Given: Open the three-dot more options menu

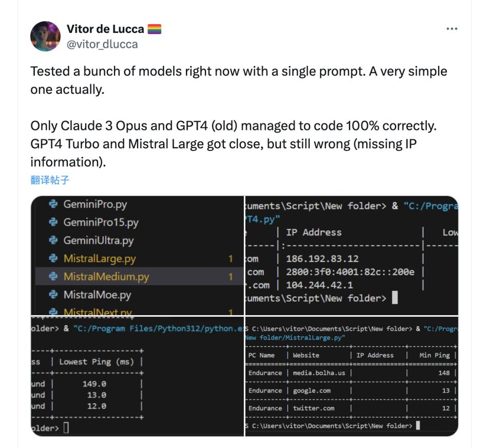Looking at the screenshot, I should coord(451,29).
